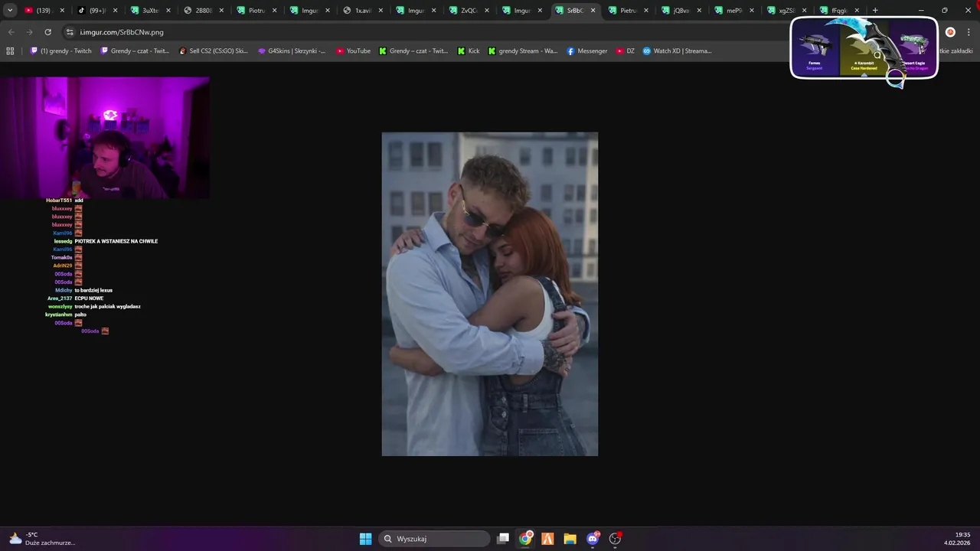Open OBS Studio from the taskbar
980x551 pixels.
tap(615, 539)
